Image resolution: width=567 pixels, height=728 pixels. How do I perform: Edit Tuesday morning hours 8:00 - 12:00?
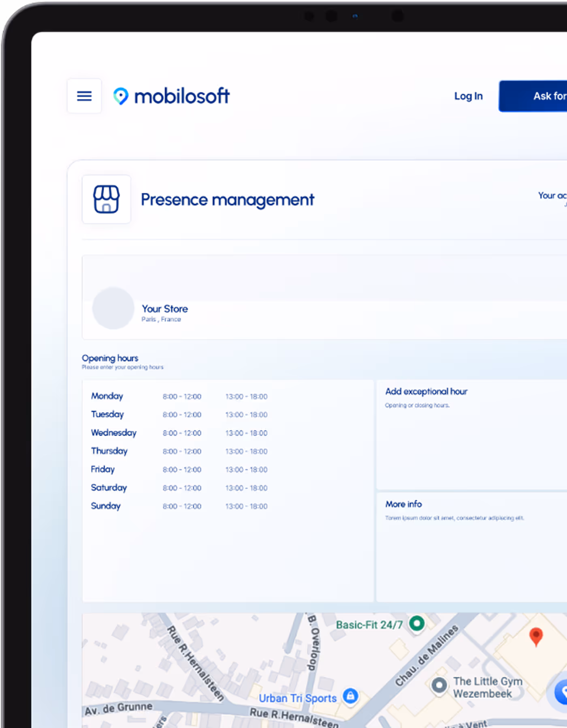tap(182, 415)
